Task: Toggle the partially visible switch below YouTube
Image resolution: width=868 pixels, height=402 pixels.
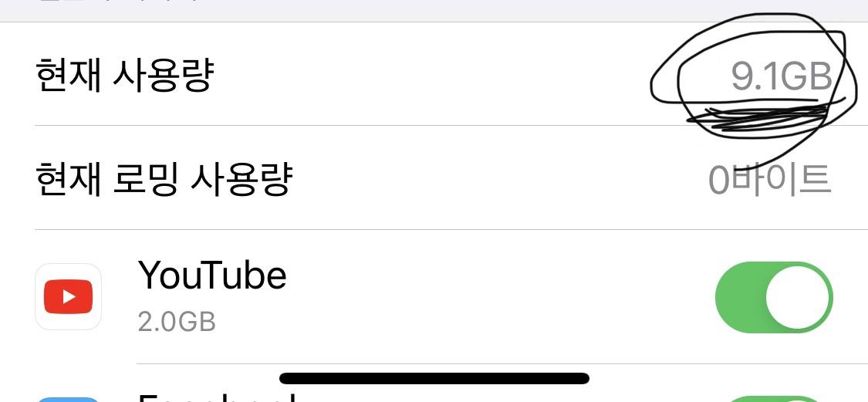Action: [774, 398]
